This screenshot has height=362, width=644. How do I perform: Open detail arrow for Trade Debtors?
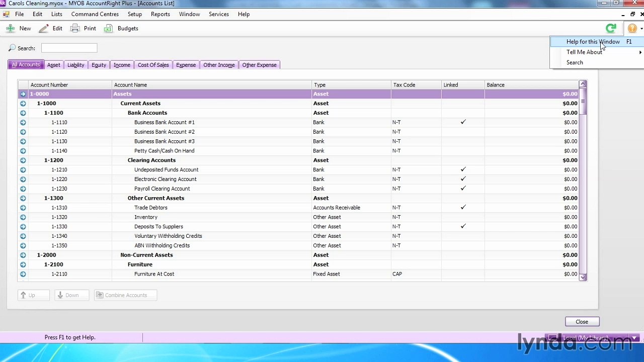pos(23,208)
